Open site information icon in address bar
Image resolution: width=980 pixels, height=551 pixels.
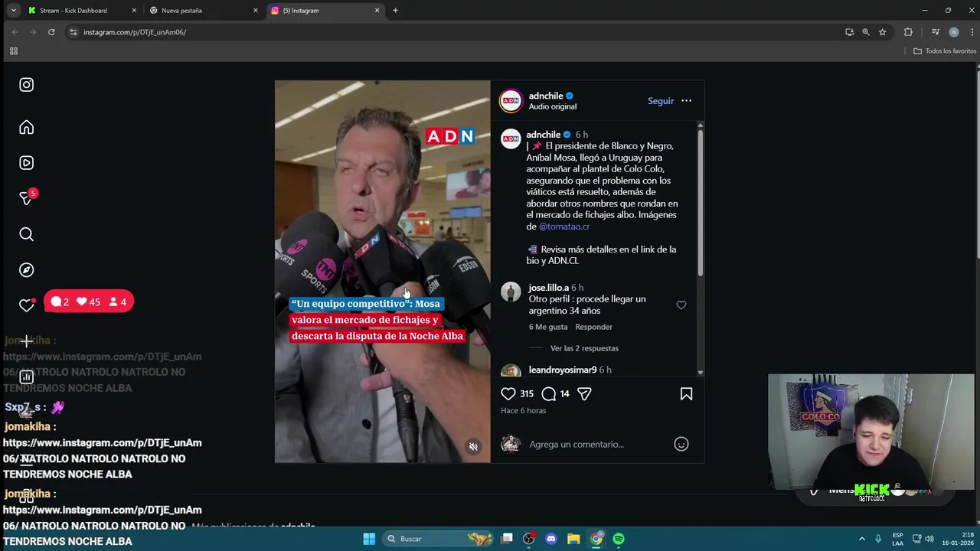coord(73,32)
